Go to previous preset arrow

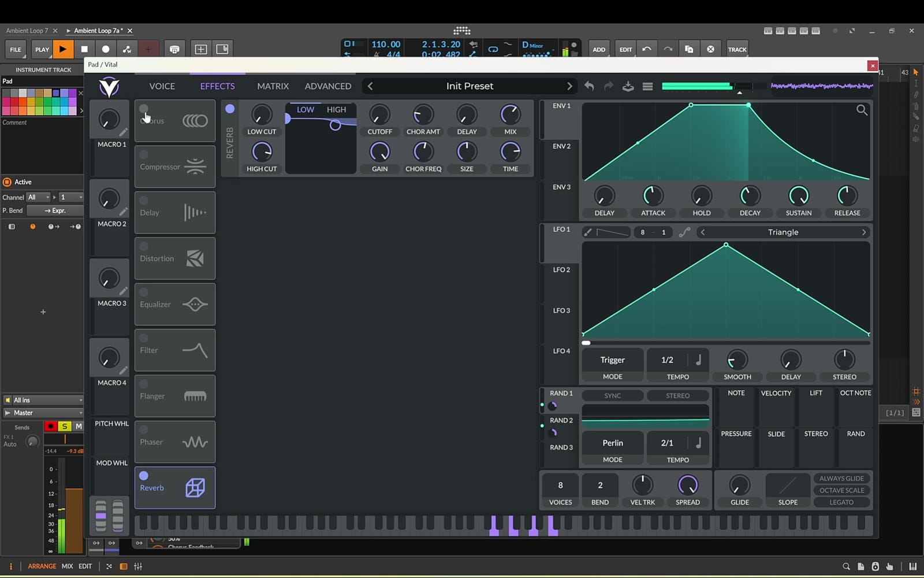click(370, 86)
